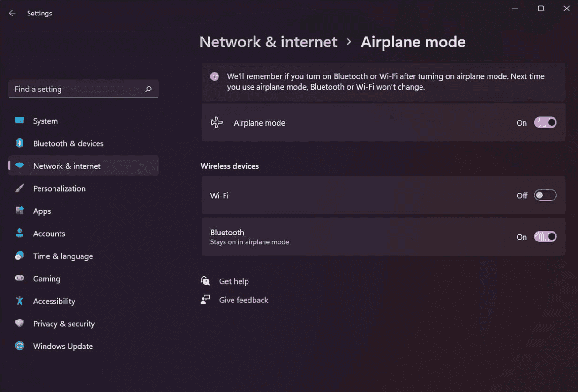Click the Accessibility figure icon
The width and height of the screenshot is (578, 392).
coord(20,301)
